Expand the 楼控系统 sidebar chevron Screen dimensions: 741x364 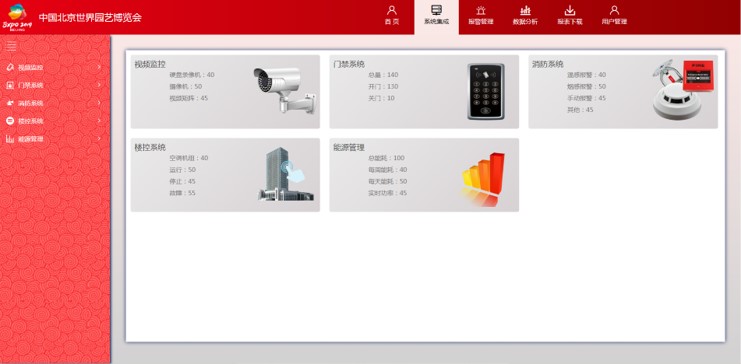coord(99,121)
